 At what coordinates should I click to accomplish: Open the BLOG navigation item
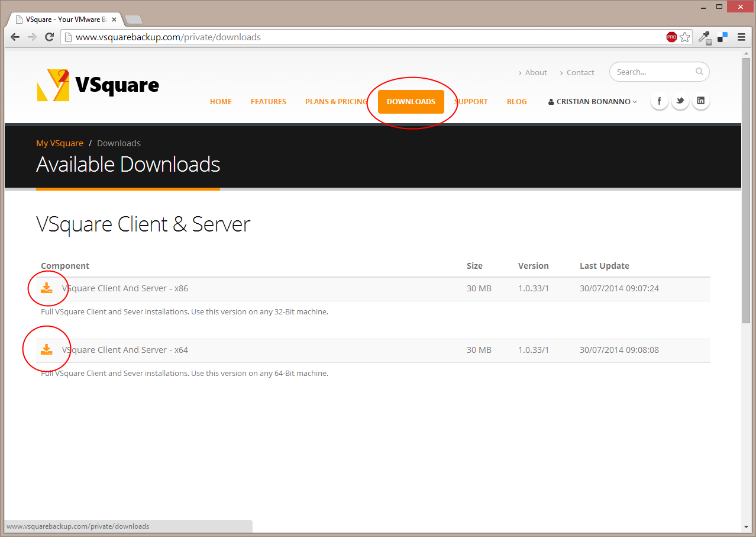point(517,102)
